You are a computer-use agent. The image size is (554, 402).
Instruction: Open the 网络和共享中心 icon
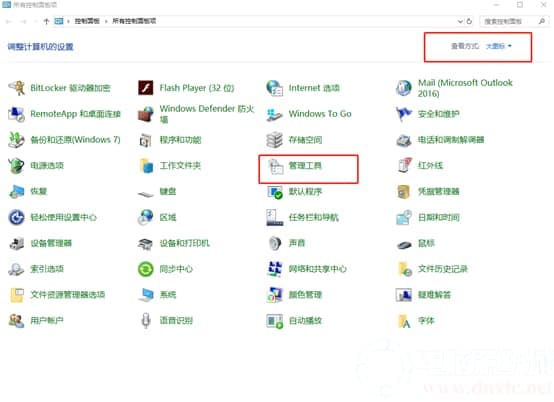[275, 269]
